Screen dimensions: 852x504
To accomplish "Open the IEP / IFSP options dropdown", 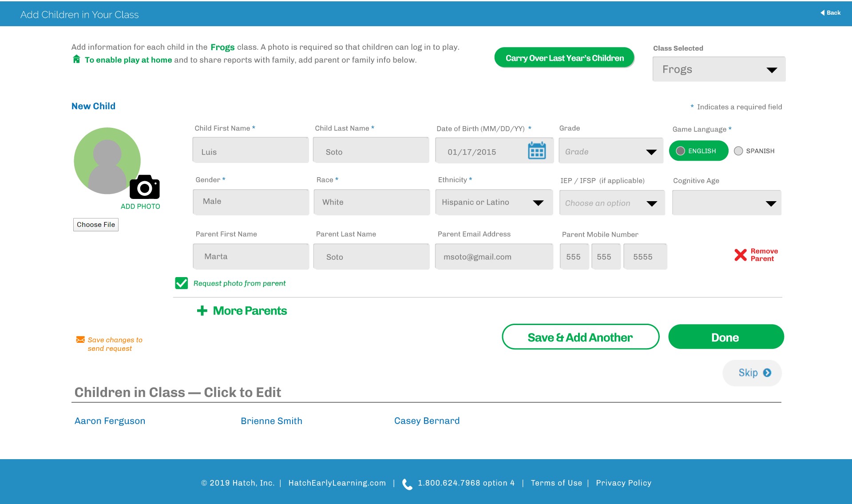I will (611, 203).
